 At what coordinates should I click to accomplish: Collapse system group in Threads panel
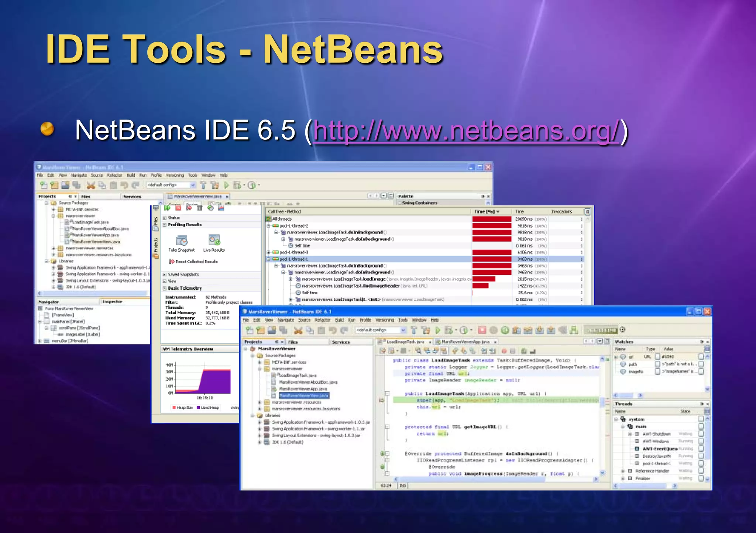pos(616,419)
